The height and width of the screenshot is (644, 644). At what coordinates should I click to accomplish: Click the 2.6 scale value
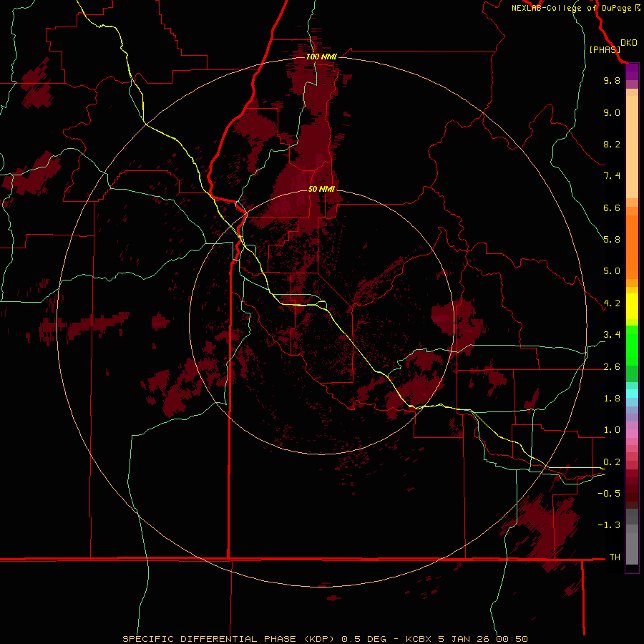coord(612,367)
